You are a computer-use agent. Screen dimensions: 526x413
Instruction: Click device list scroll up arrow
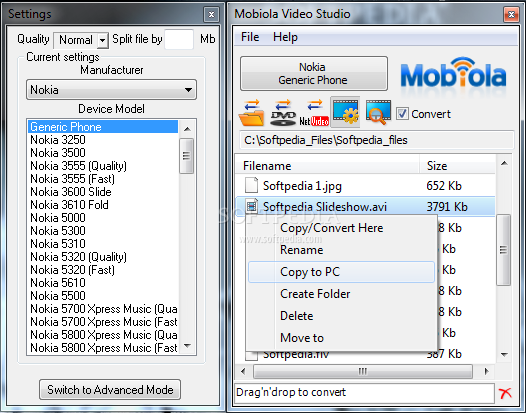[x=188, y=129]
